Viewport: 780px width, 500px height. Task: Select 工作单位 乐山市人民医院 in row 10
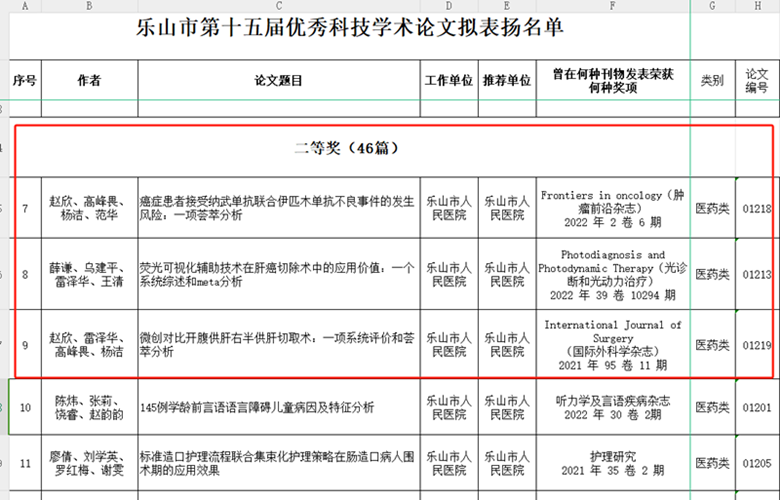coord(449,407)
